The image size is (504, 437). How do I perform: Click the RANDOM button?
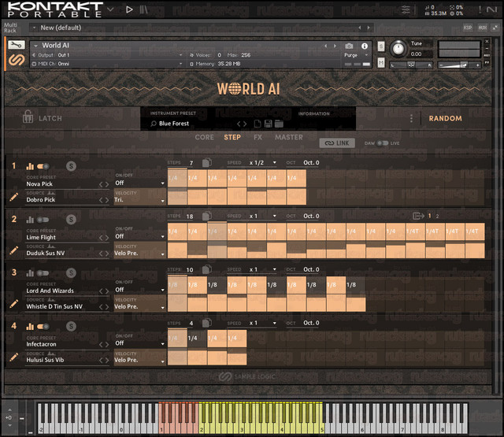pyautogui.click(x=445, y=118)
